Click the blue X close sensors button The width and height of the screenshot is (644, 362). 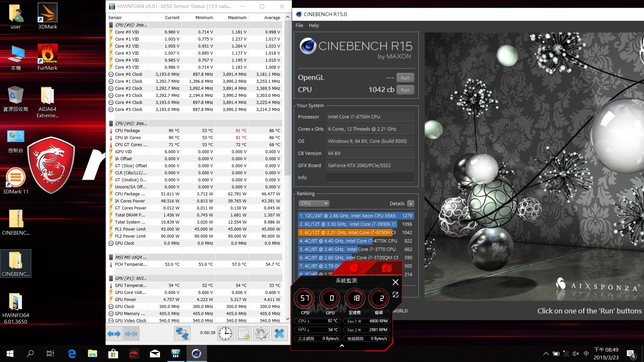point(279,334)
